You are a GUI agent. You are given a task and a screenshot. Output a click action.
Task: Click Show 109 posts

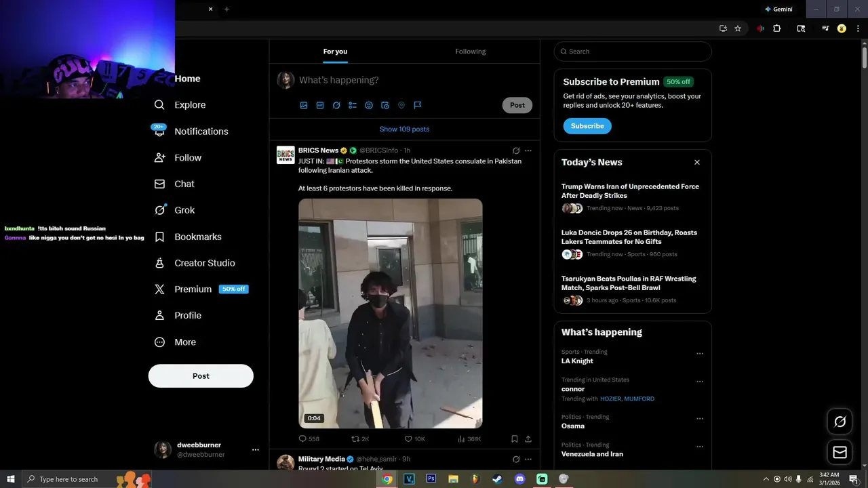(404, 129)
